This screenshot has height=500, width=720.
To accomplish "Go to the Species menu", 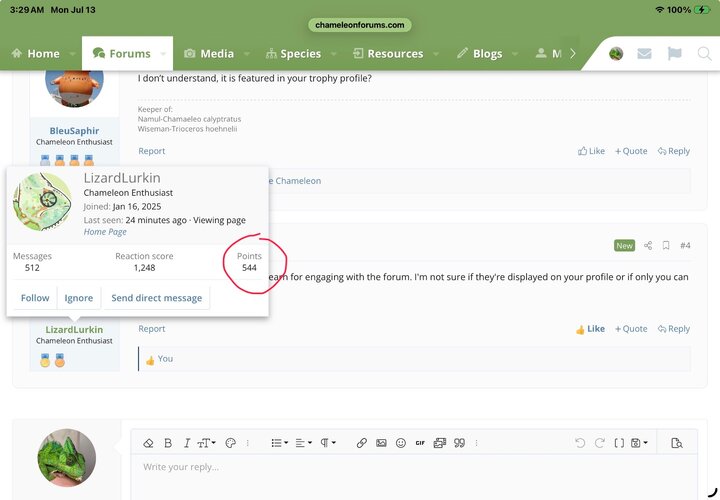I will point(300,54).
